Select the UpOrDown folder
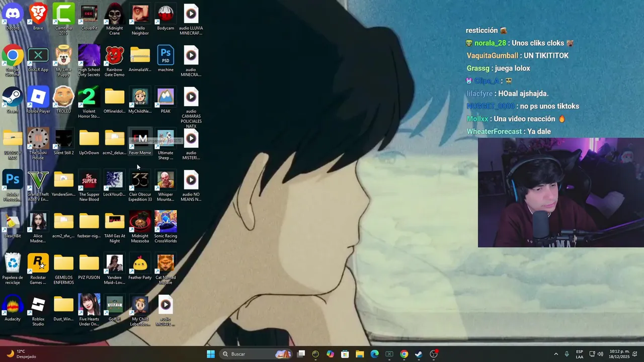The height and width of the screenshot is (362, 644). tap(89, 142)
